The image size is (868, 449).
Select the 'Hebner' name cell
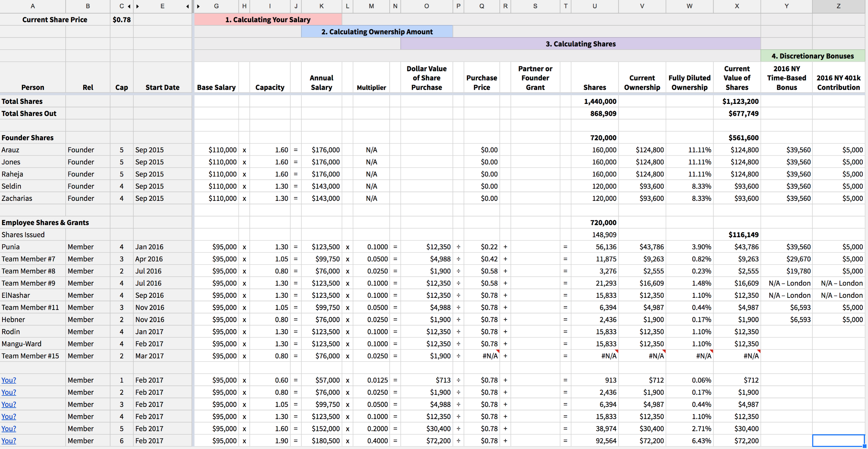[x=33, y=319]
